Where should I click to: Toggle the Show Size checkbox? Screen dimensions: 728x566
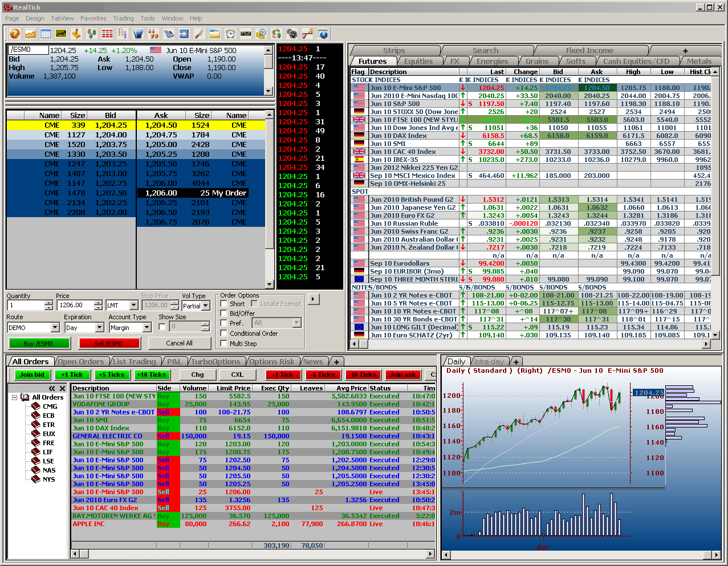(162, 327)
